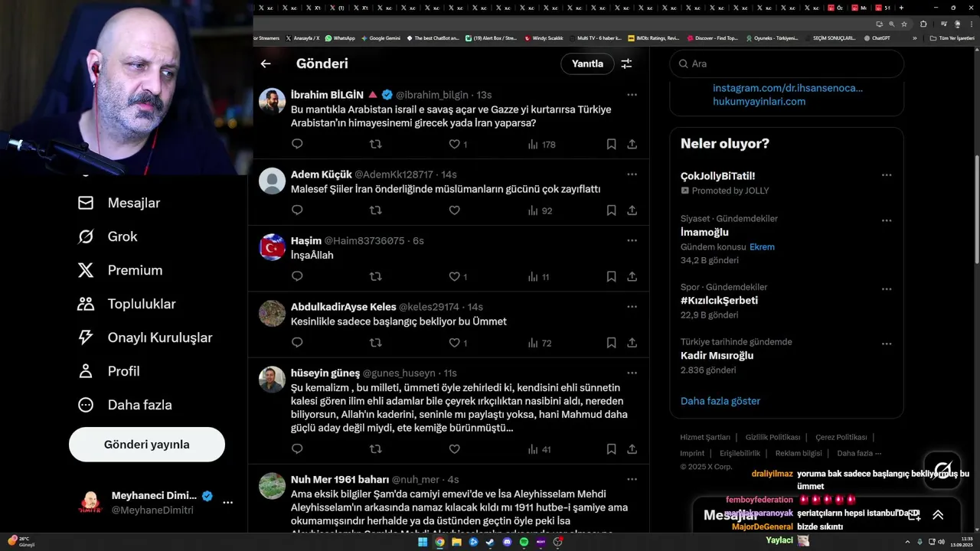Like Haşim's İnşaAllah post
Screen dimensions: 980x551
click(454, 276)
